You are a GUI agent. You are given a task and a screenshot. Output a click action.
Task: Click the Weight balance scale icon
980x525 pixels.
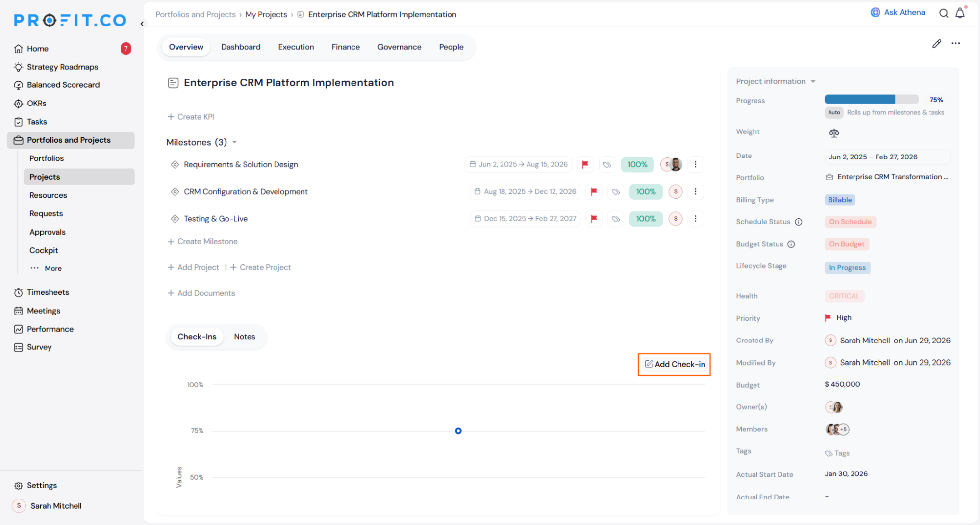pos(833,133)
